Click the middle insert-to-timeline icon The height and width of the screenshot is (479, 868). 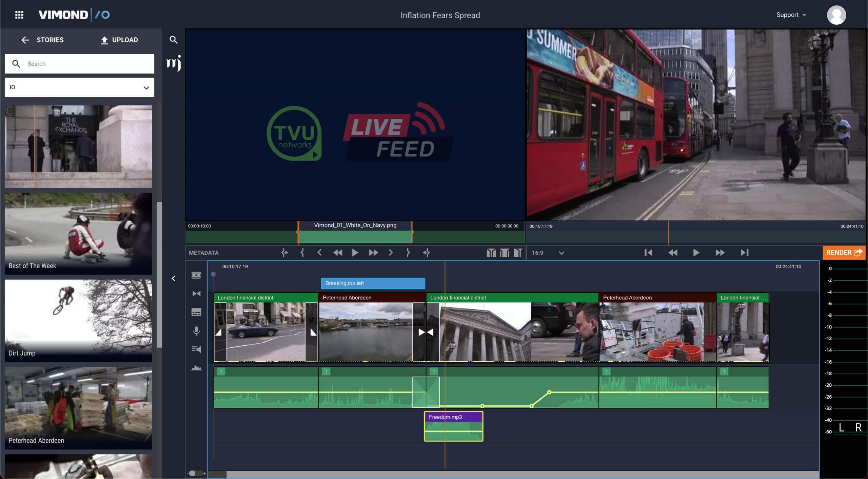[x=505, y=253]
